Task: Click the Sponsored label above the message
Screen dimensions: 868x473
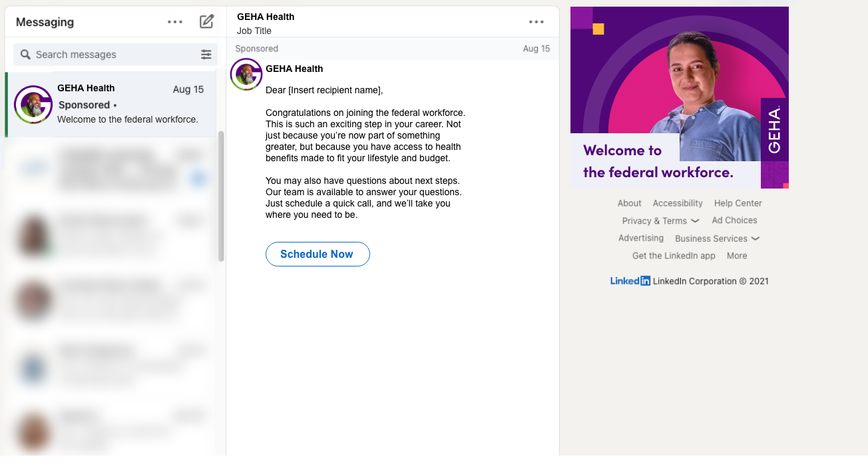Action: (257, 49)
